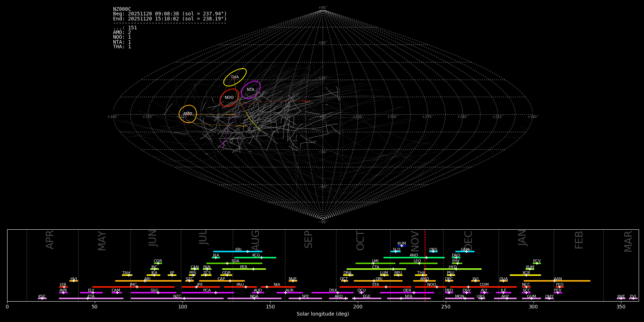Click the "AUG" month label in the timeline
This screenshot has width=644, height=322.
coord(255,240)
